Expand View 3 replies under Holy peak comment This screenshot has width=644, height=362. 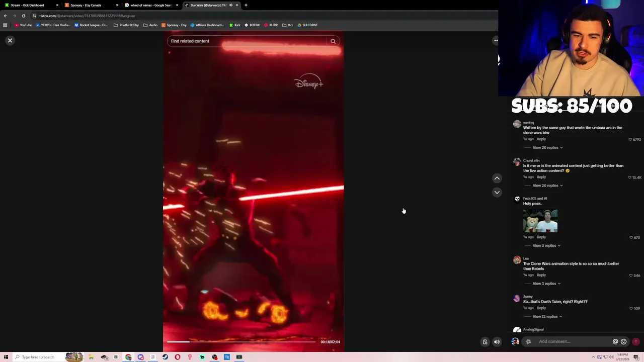pos(546,245)
